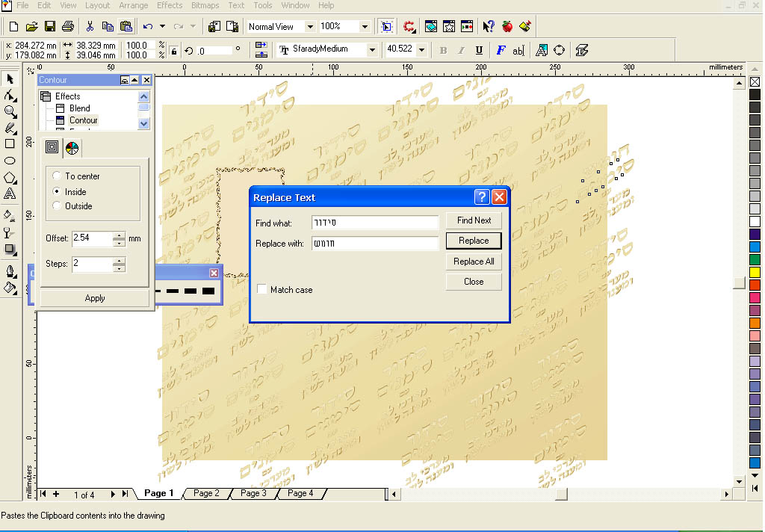Select the Outline pen tool

pos(10,271)
